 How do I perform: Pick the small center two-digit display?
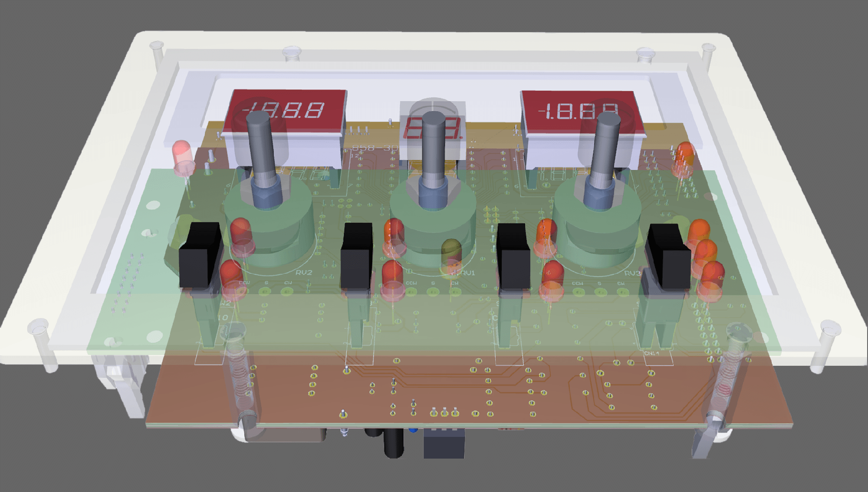click(432, 129)
